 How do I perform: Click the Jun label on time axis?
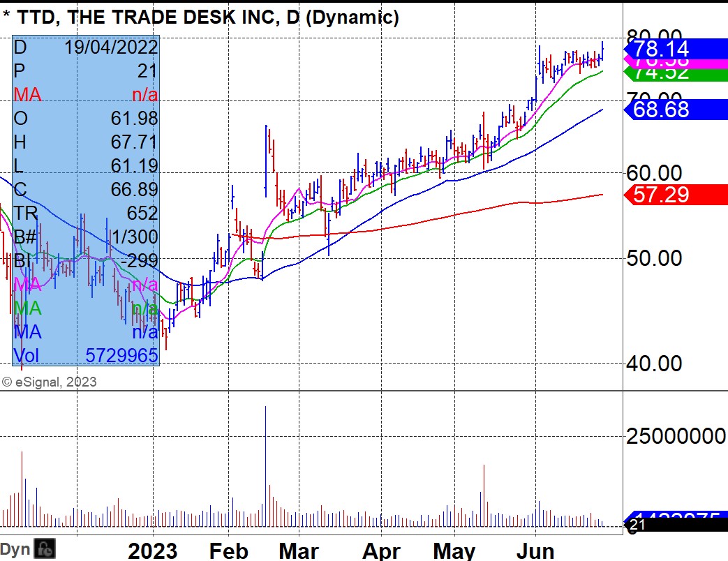click(535, 551)
